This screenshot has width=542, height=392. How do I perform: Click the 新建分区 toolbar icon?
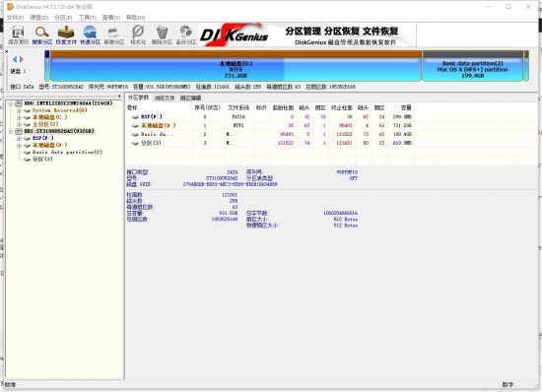tap(114, 34)
